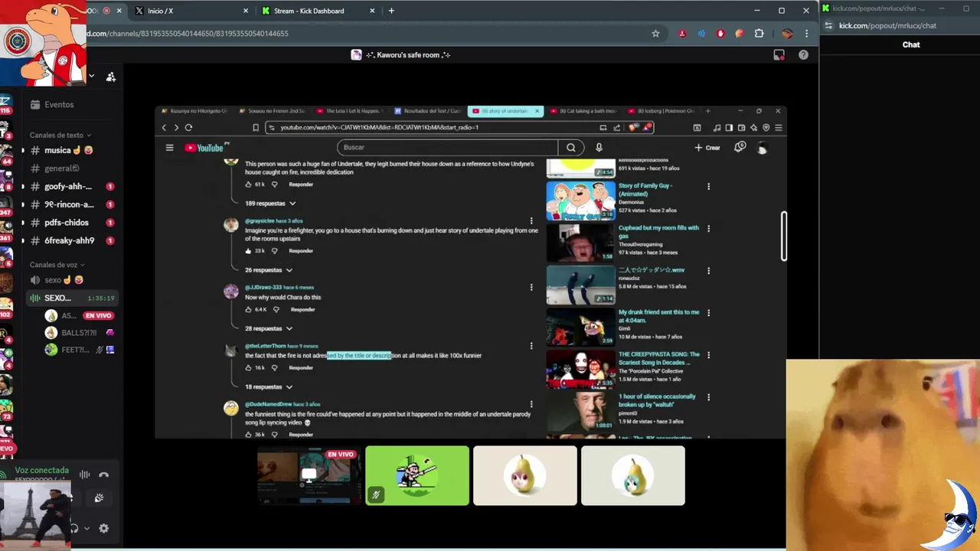Go back in the streamed browser

click(164, 128)
